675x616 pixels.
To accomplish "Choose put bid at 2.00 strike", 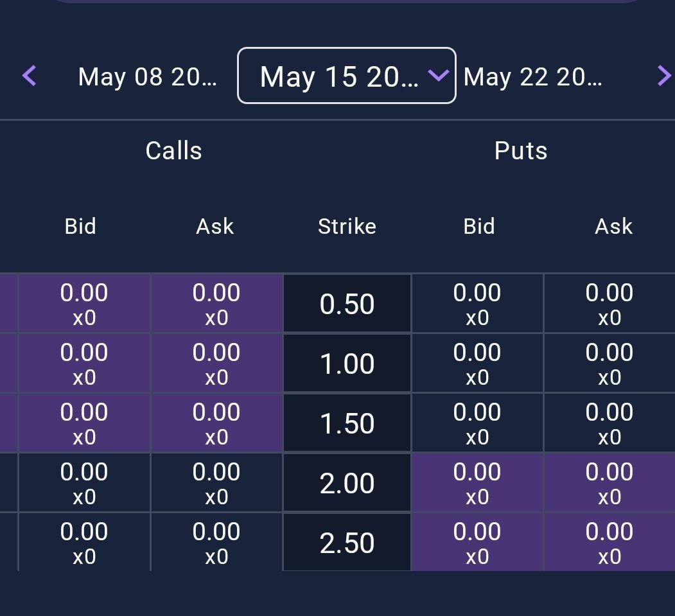I will click(477, 482).
